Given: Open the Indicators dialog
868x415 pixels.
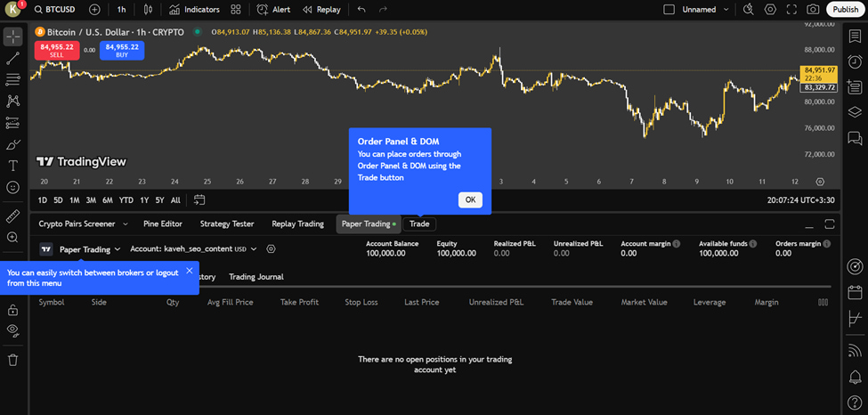Looking at the screenshot, I should tap(194, 10).
